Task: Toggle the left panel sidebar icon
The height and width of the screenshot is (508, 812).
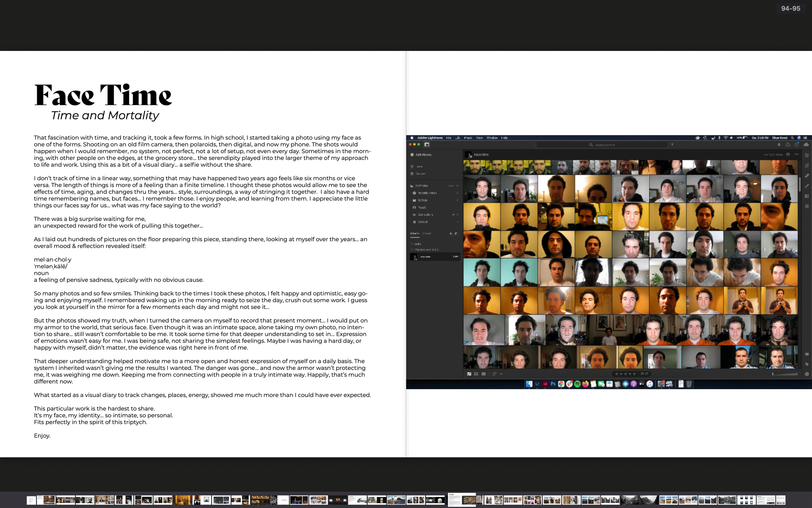Action: point(427,145)
